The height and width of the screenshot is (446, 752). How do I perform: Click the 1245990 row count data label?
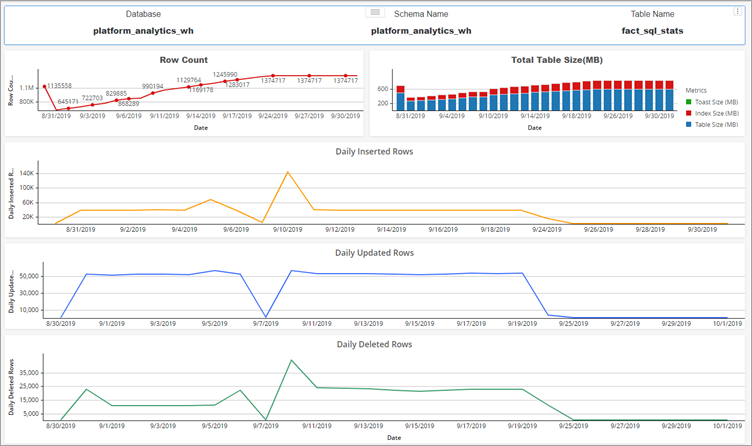pos(224,74)
